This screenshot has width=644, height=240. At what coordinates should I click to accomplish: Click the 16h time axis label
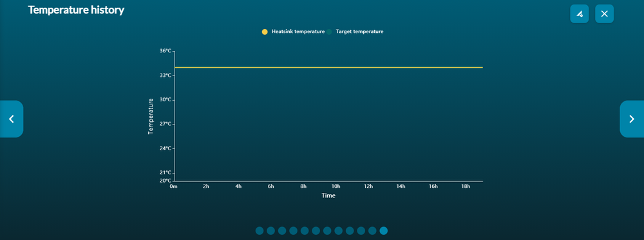pyautogui.click(x=433, y=186)
